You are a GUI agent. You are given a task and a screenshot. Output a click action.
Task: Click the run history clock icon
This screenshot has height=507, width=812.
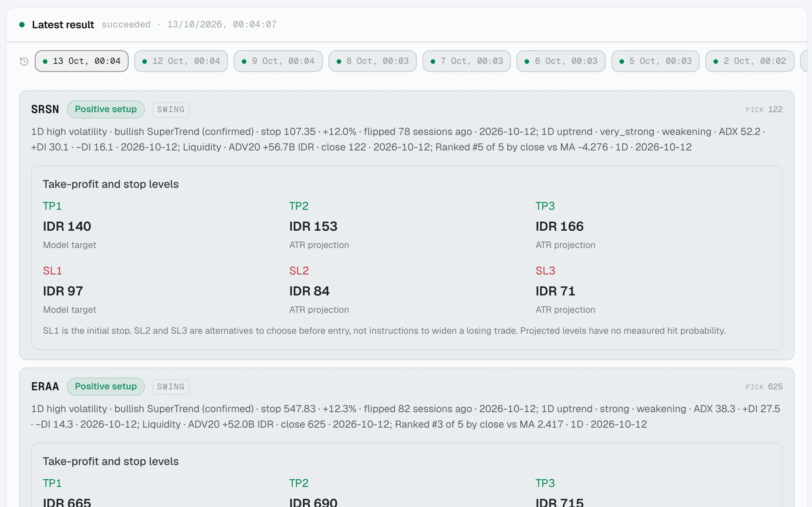[24, 61]
